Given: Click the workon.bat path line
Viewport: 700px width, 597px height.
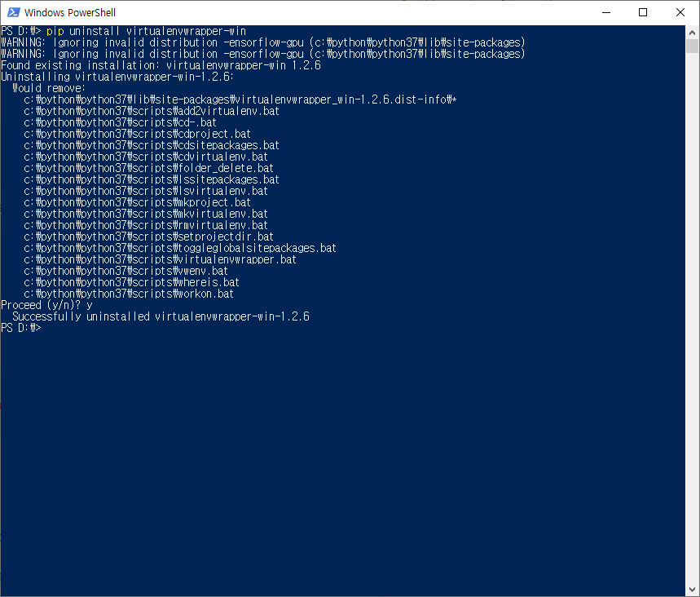Looking at the screenshot, I should pyautogui.click(x=129, y=294).
